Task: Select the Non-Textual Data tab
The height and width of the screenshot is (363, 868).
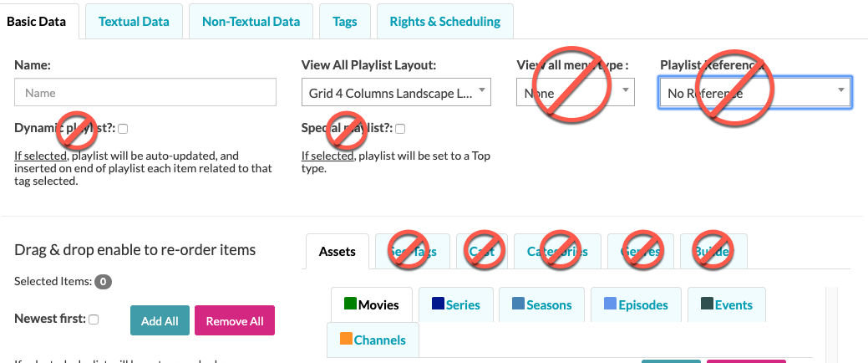Action: pos(251,22)
